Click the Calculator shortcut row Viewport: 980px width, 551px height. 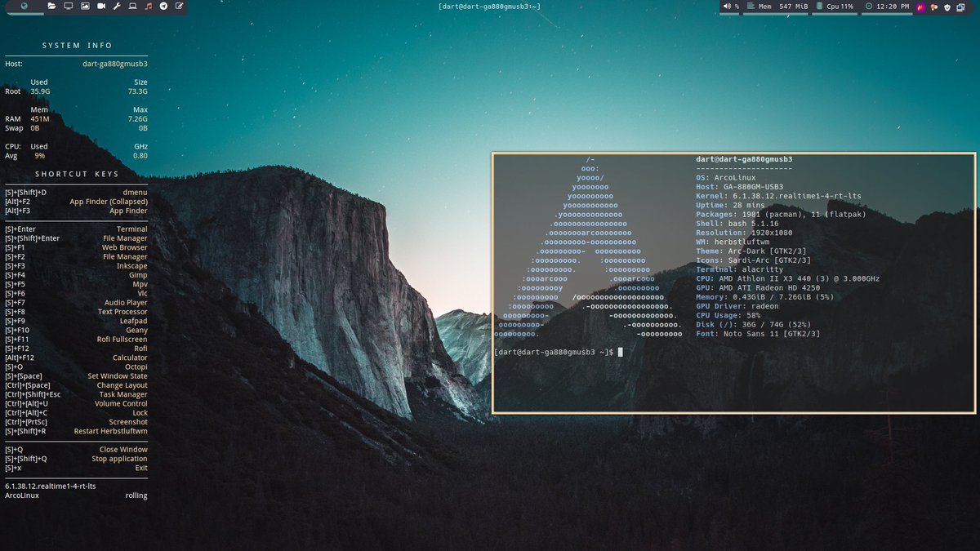pos(76,358)
